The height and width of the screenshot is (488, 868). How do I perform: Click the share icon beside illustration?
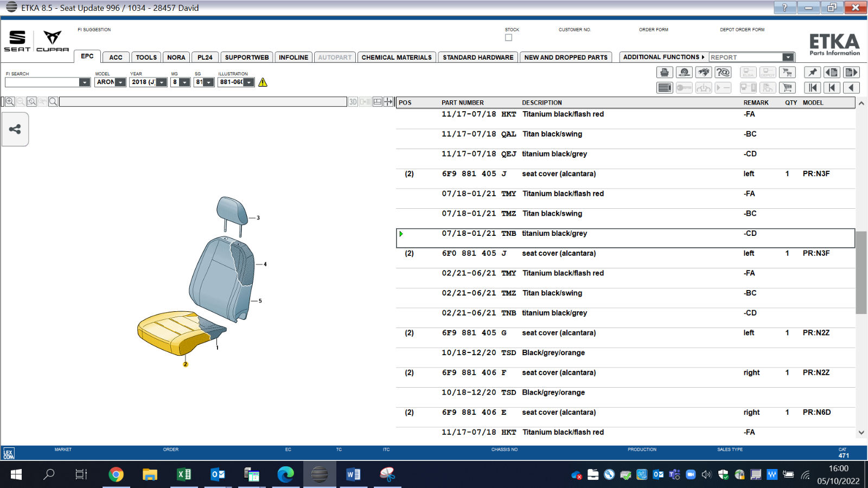click(15, 129)
